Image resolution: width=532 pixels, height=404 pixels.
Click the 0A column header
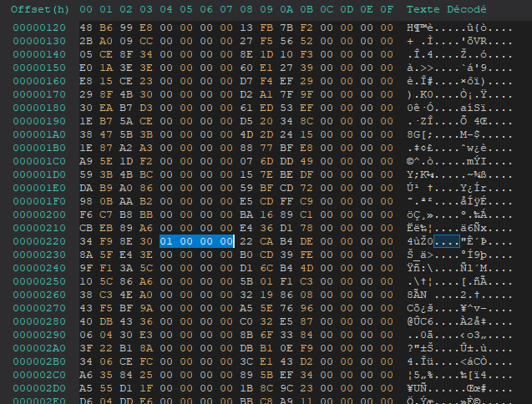(286, 9)
